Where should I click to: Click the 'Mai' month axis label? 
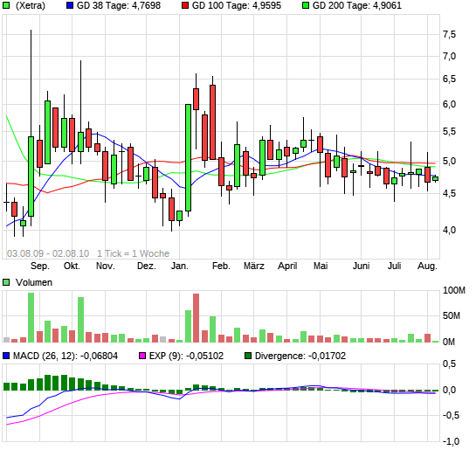point(321,267)
